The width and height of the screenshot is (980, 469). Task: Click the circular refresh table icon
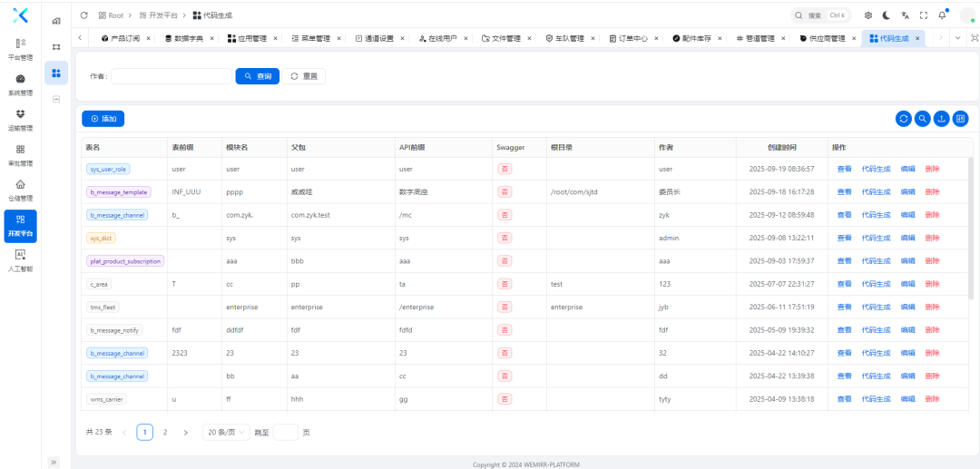point(904,119)
